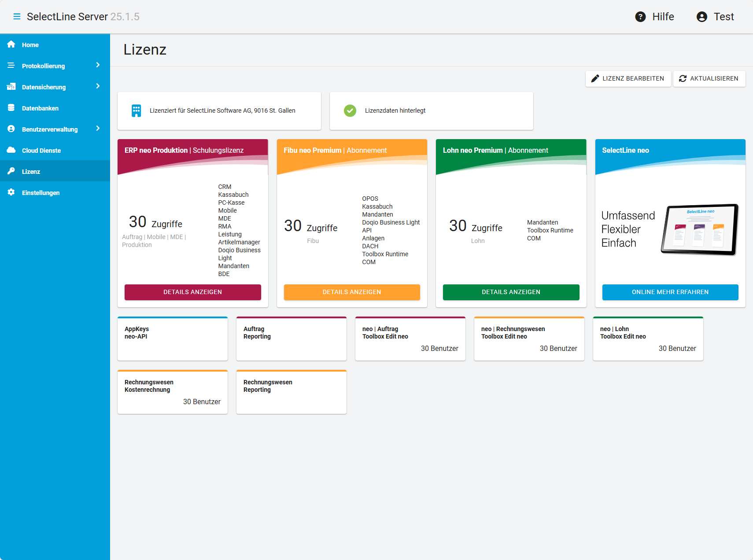
Task: Click 30 Zugriffe in the Lohn card
Action: click(476, 226)
